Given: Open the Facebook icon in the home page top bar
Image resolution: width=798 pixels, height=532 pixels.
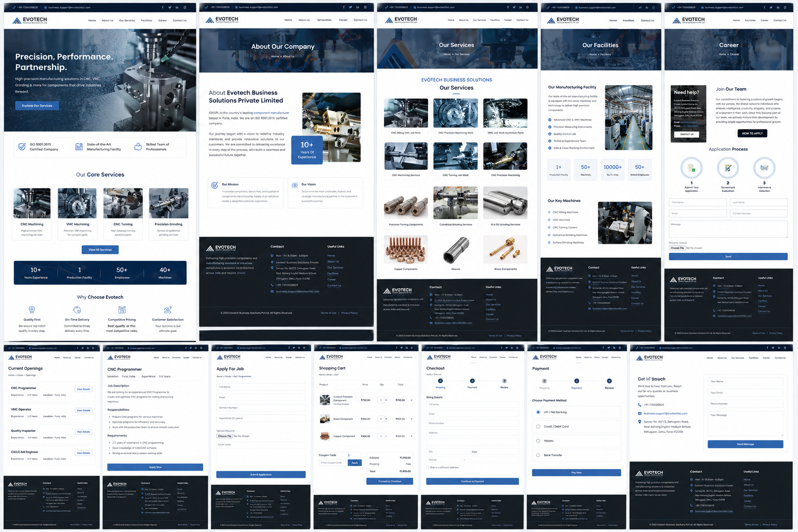Looking at the screenshot, I should [163, 7].
